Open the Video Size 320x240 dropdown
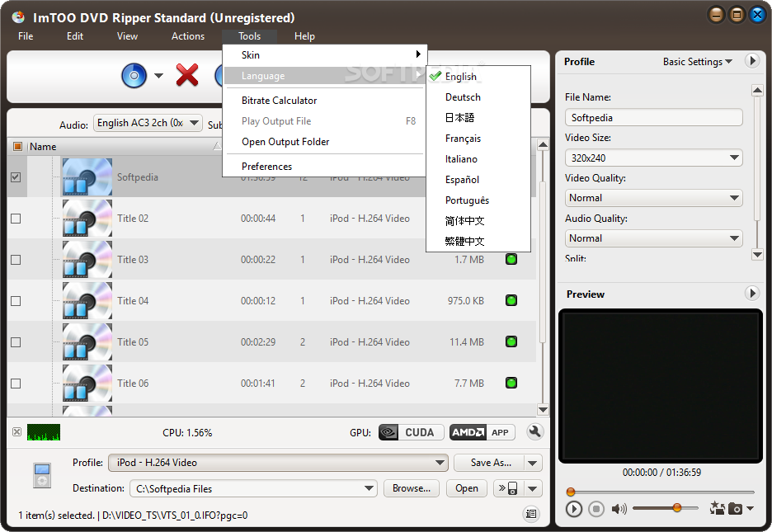Viewport: 772px width, 532px height. click(x=653, y=158)
